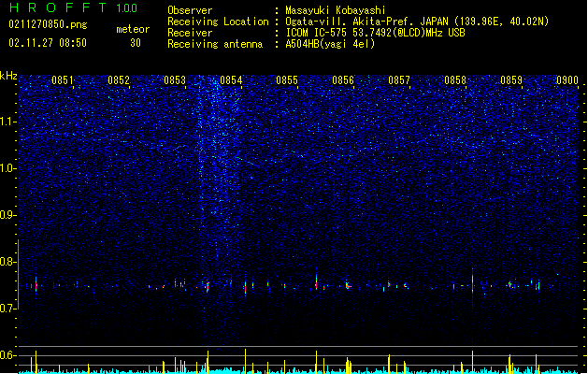
Task: Select the file name 0211270850.png
Action: click(48, 24)
